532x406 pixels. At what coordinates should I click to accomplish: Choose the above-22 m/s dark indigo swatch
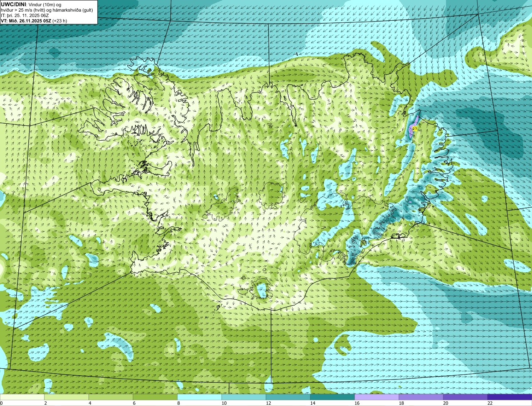coord(510,397)
